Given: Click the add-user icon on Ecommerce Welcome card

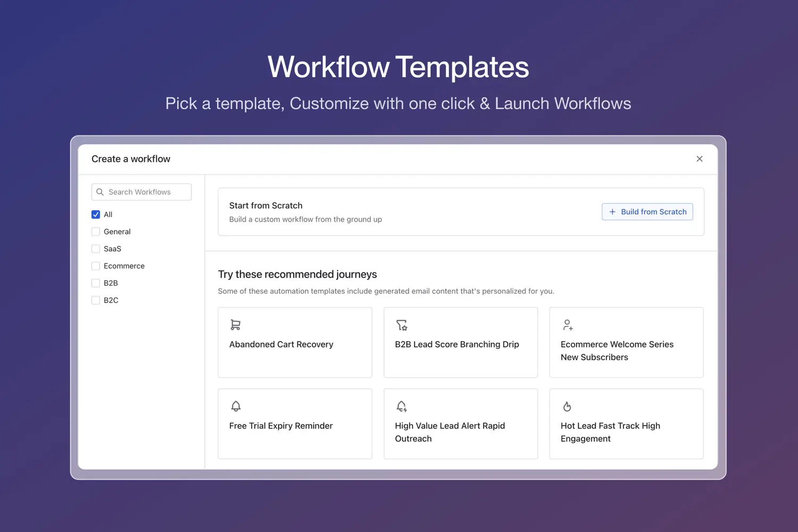Looking at the screenshot, I should [568, 325].
